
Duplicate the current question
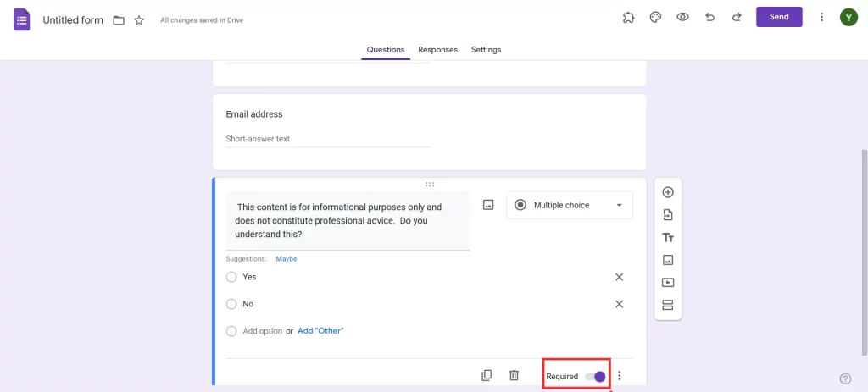[487, 375]
